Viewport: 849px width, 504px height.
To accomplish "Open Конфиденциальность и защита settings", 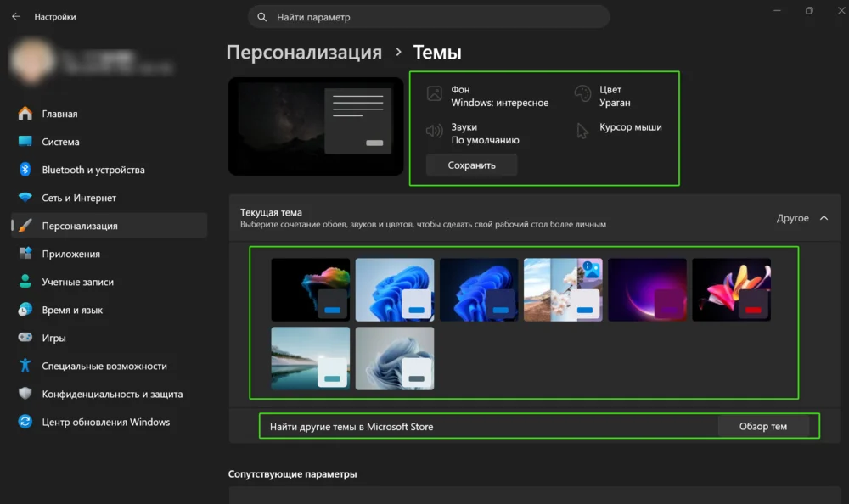I will coord(109,394).
